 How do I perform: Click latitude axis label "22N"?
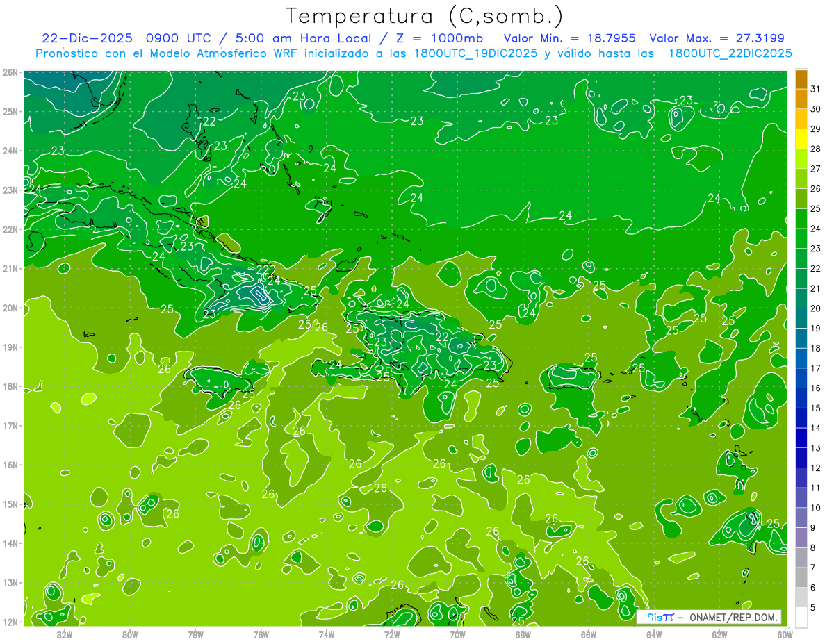point(10,229)
